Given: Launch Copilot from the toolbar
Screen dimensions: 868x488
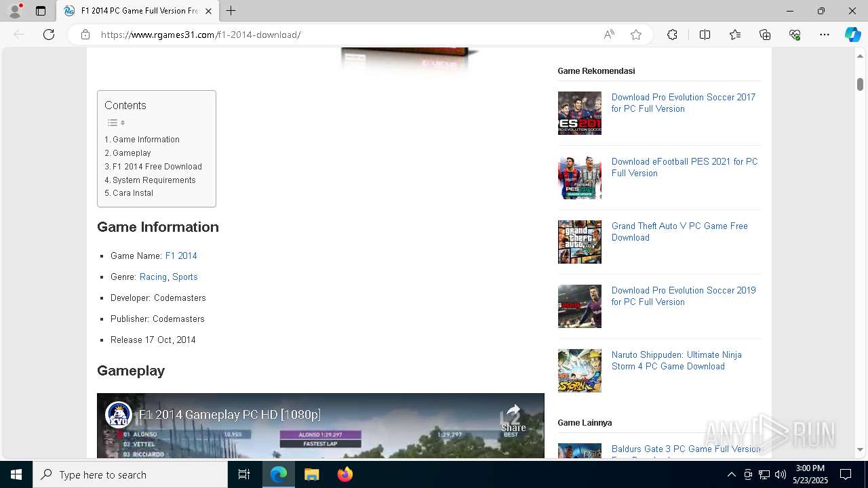Looking at the screenshot, I should [x=852, y=35].
